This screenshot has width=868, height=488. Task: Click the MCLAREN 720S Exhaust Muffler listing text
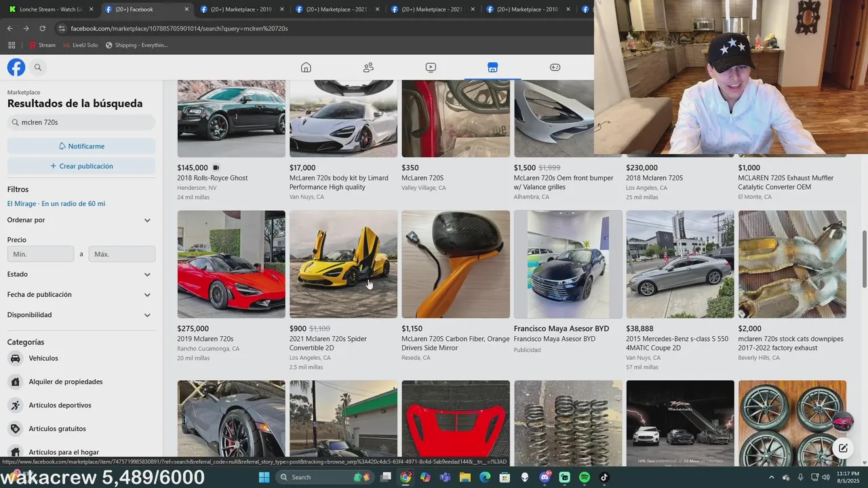coord(786,183)
